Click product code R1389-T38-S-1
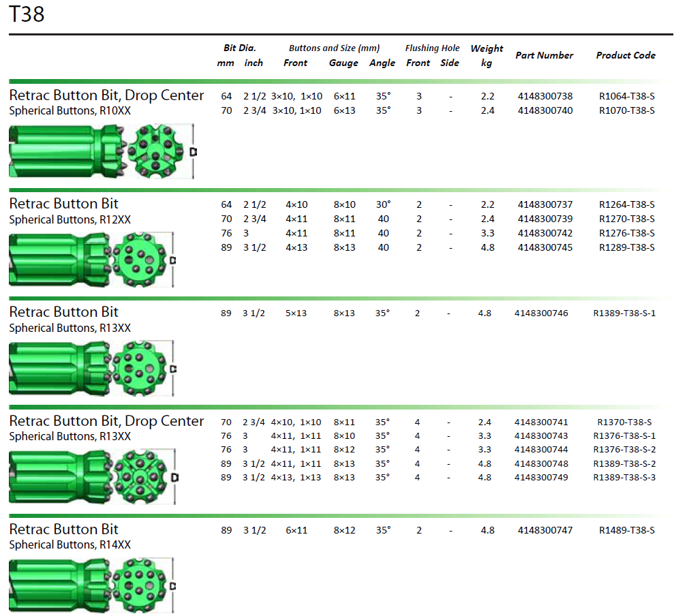Viewport: 687px width, 616px height. pos(624,313)
